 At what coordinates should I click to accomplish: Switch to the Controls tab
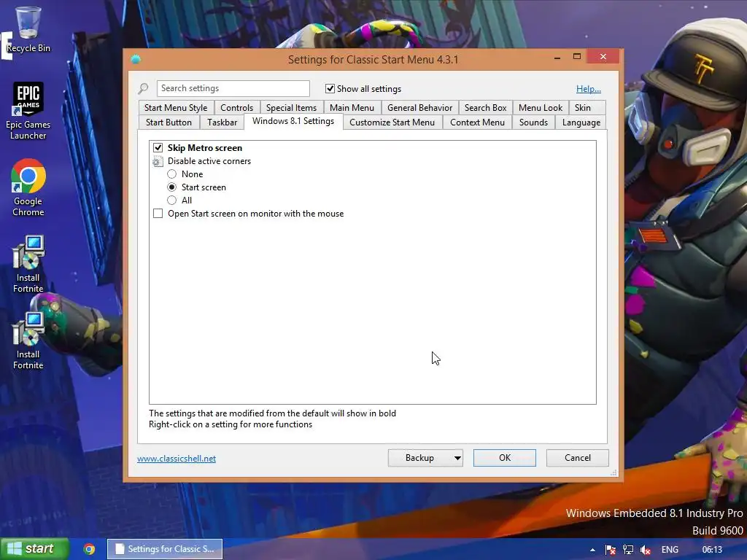(237, 108)
